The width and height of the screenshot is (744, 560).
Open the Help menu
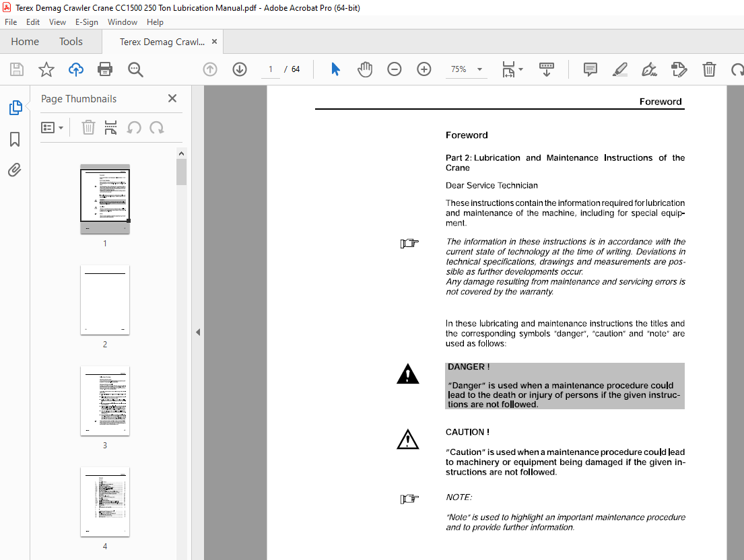pos(155,22)
